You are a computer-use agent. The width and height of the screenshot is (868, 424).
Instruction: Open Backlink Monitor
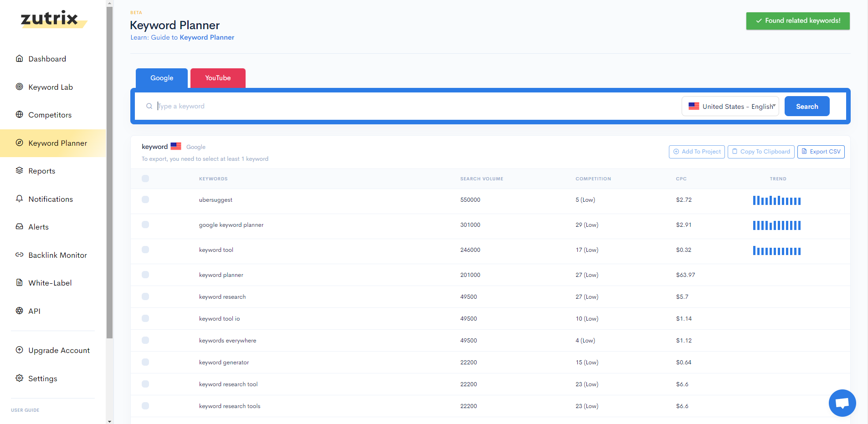point(57,255)
